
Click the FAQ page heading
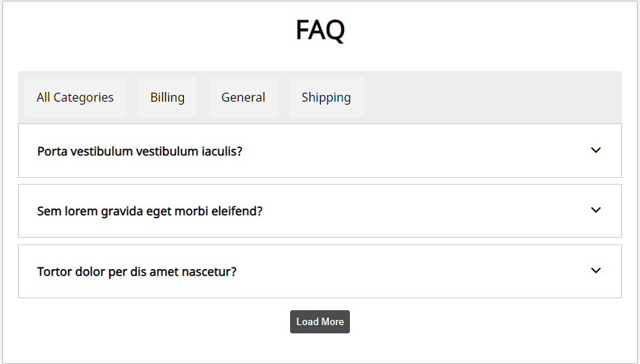click(x=320, y=31)
